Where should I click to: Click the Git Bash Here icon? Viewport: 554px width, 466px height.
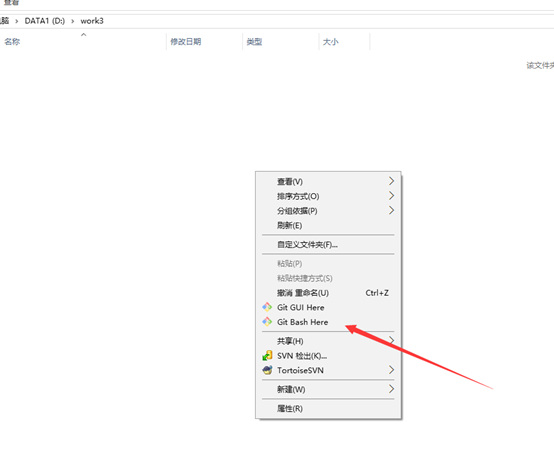click(x=267, y=322)
